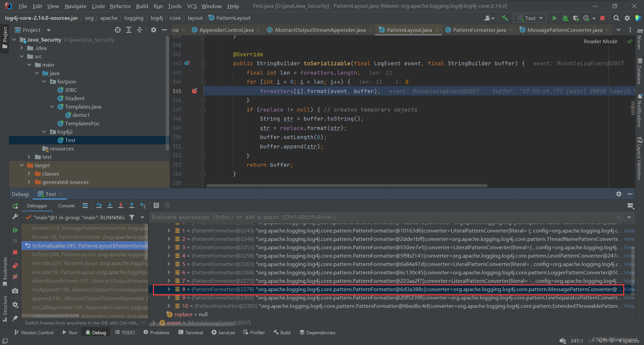
Task: Expand the .idea folder
Action: click(x=22, y=48)
